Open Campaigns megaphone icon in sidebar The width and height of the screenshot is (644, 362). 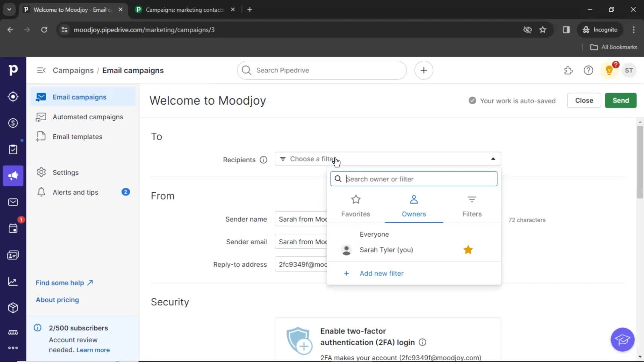[x=13, y=176]
